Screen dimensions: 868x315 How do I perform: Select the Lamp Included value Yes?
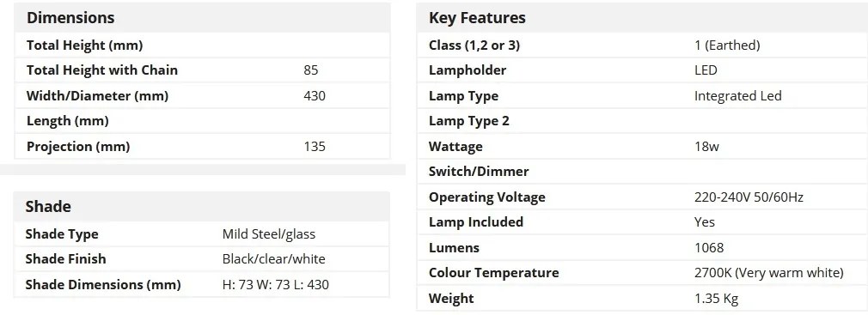click(x=705, y=222)
